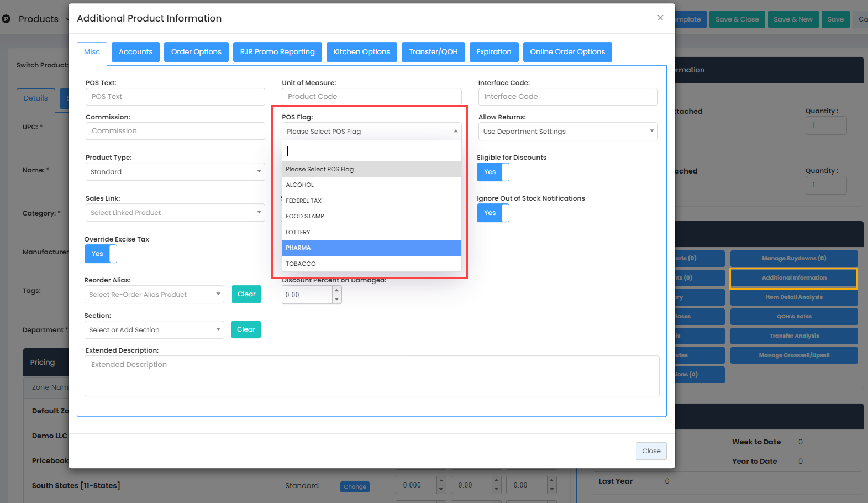Screen dimensions: 868x503
Task: Select ALCOHOL from the POS Flag options
Action: (371, 185)
